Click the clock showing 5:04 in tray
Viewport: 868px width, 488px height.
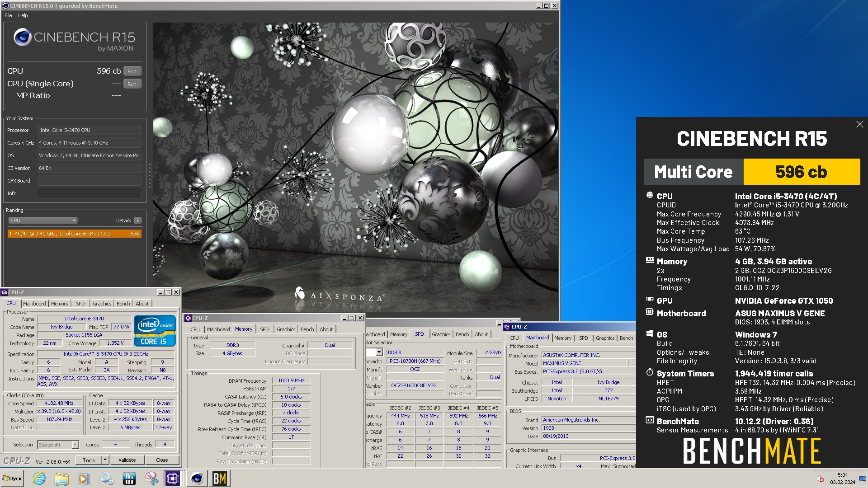click(x=842, y=475)
